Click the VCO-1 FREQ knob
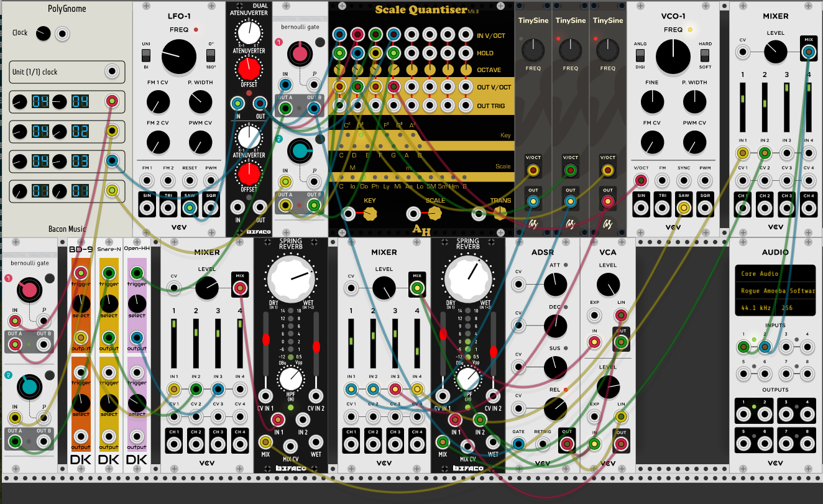823x504 pixels. (673, 57)
